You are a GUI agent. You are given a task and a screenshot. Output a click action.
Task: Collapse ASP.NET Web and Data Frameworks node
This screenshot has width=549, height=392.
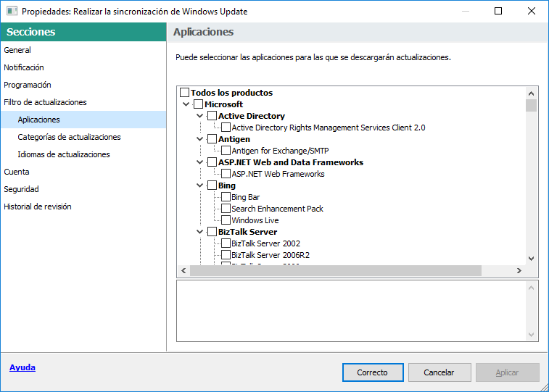tap(200, 162)
